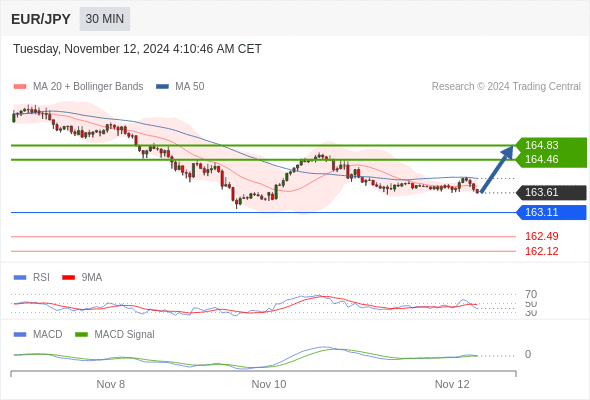Click the EUR/JPY pair title

pos(41,19)
